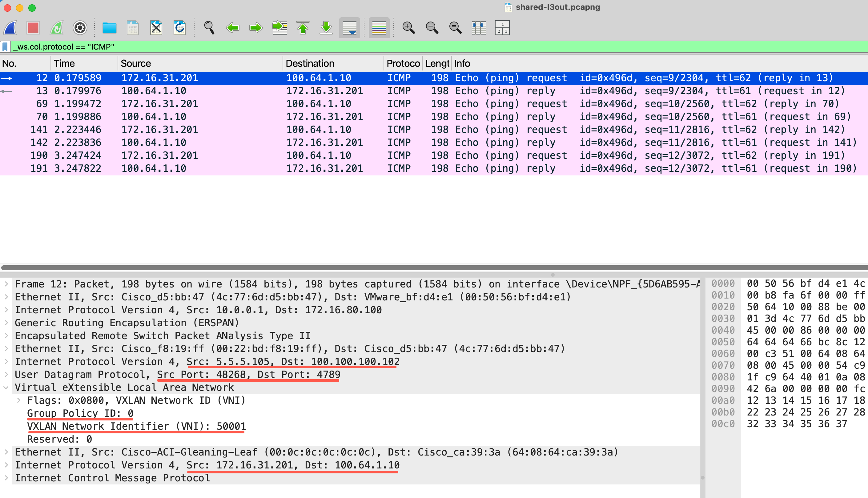Screen dimensions: 868x498
Task: Expand Internet Control Message Protocol row
Action: [6, 478]
